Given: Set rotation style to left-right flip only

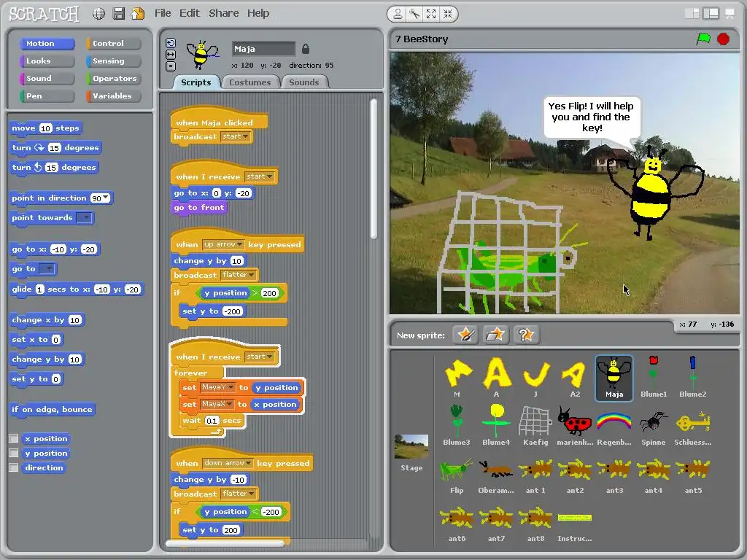Looking at the screenshot, I should coord(171,55).
